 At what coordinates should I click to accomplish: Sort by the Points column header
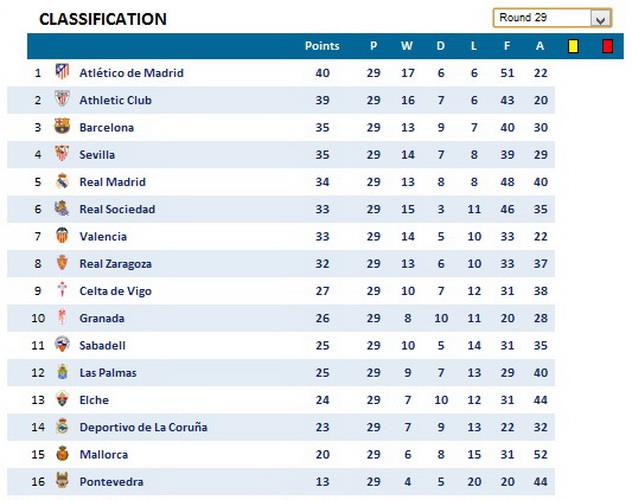coord(322,46)
